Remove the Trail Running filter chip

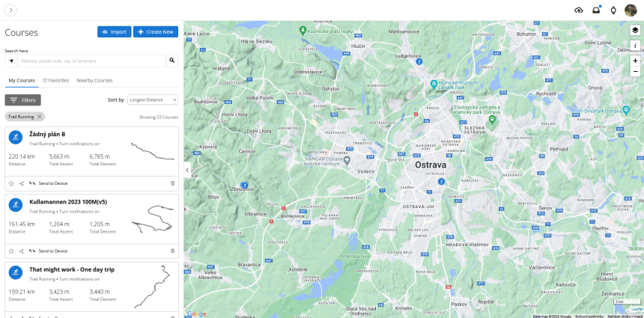click(x=40, y=117)
